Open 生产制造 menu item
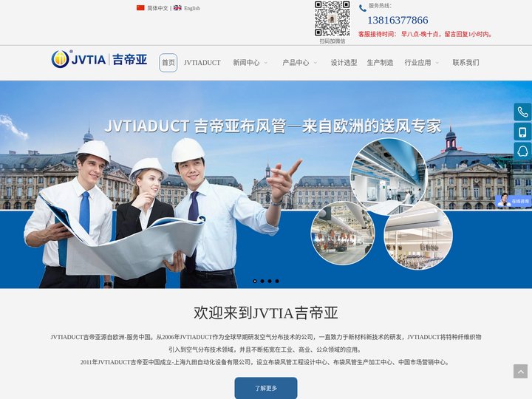The width and height of the screenshot is (532, 399). pos(380,62)
